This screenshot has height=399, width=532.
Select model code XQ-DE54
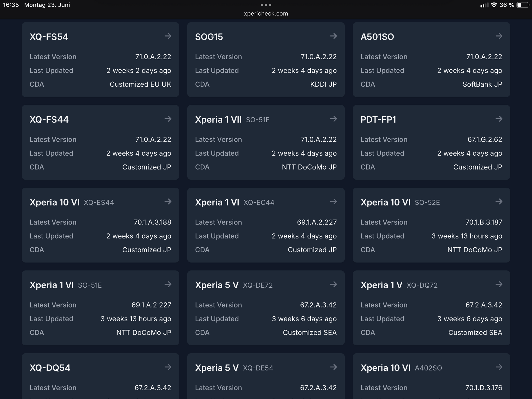point(258,368)
